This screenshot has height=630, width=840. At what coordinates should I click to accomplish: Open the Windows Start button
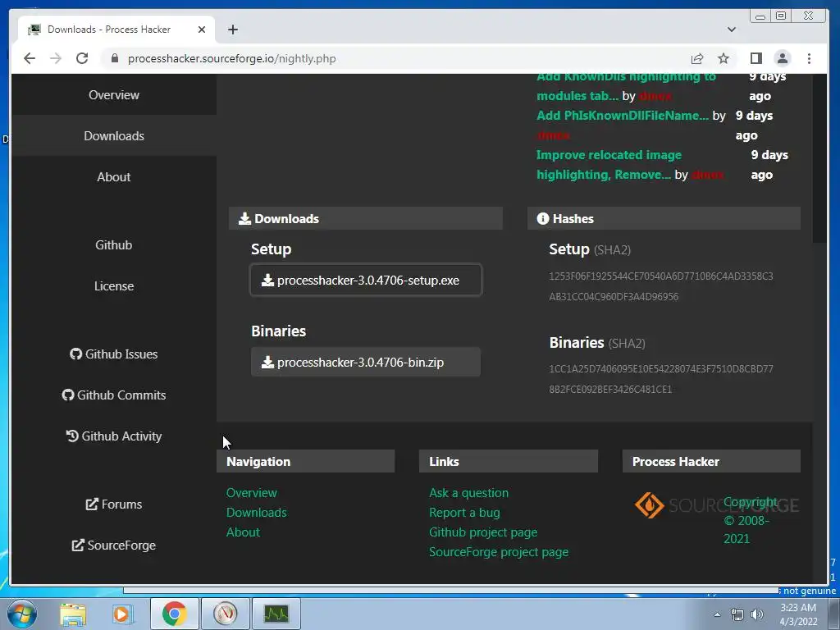tap(22, 614)
